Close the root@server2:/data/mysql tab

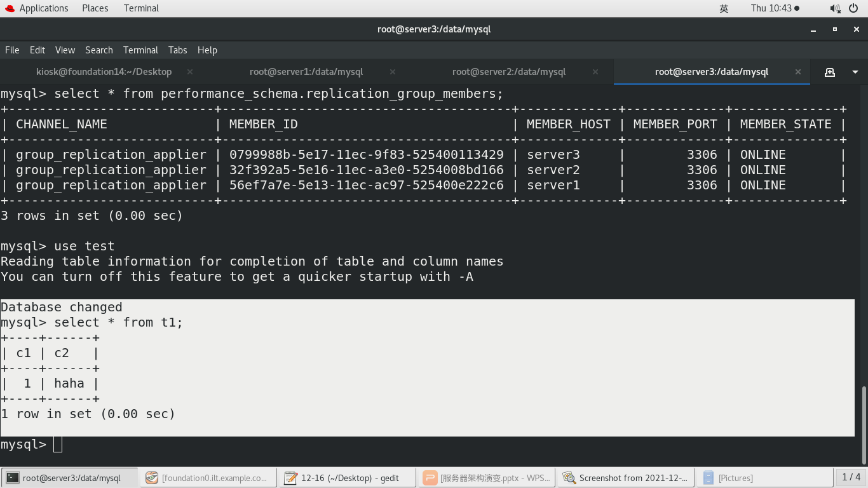[595, 72]
